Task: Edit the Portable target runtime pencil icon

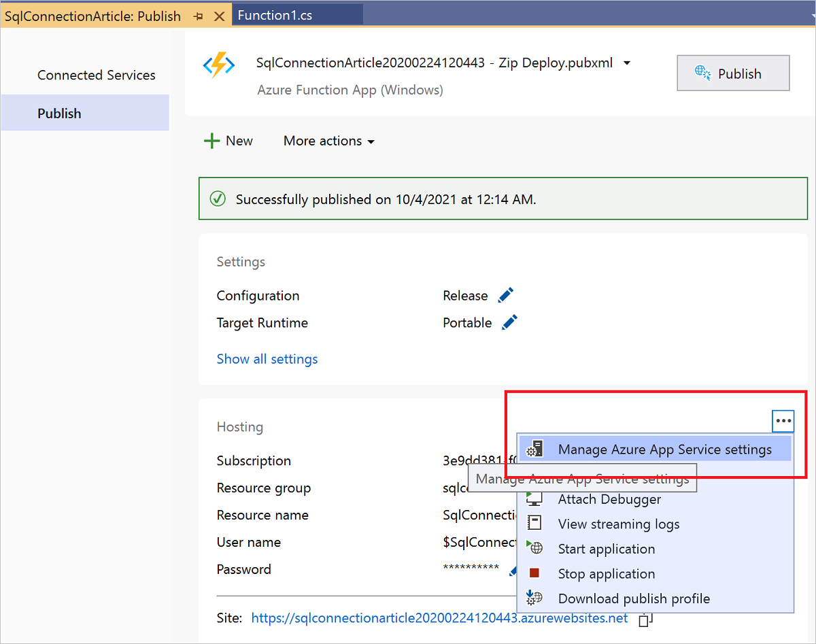Action: coord(509,323)
